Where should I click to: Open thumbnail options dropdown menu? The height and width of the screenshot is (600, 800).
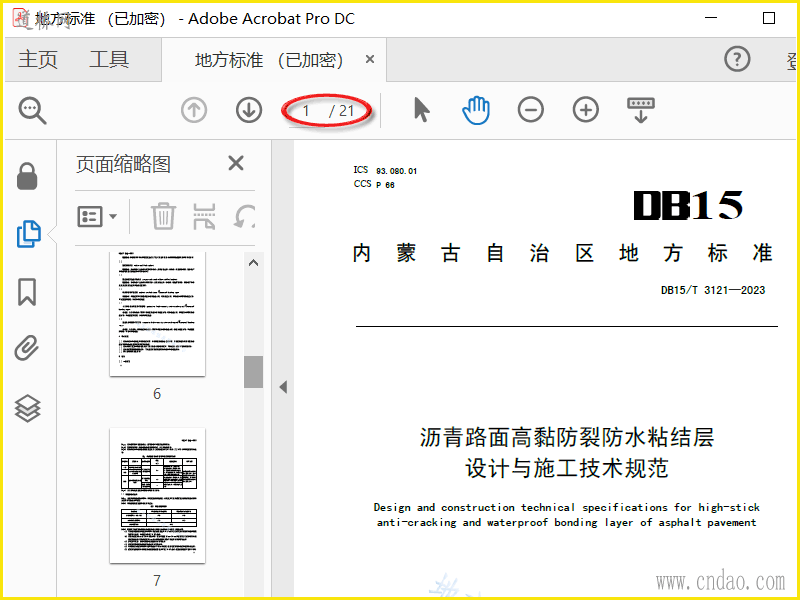[97, 216]
